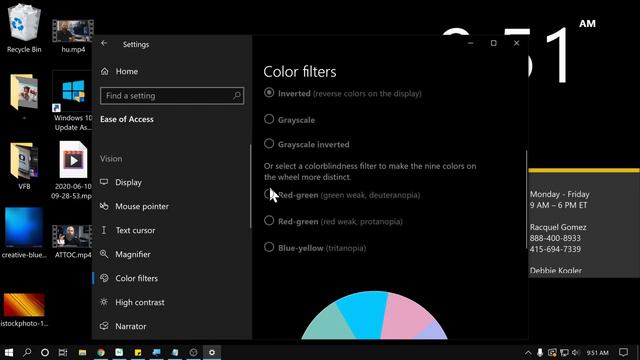Click the Settings gear on taskbar

(212, 352)
